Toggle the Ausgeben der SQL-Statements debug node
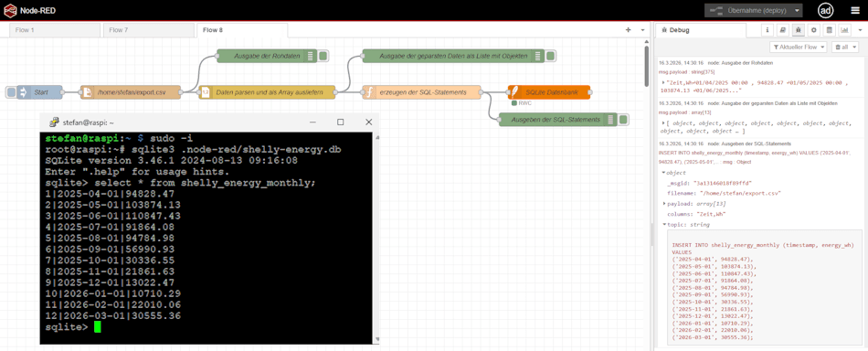This screenshot has width=868, height=351. pyautogui.click(x=624, y=120)
